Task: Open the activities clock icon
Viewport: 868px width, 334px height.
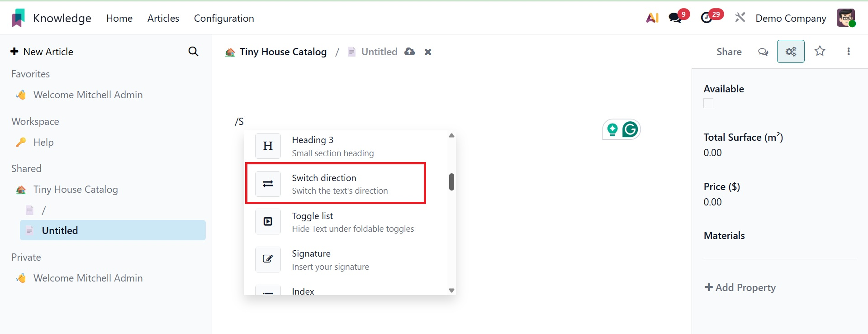Action: (707, 18)
